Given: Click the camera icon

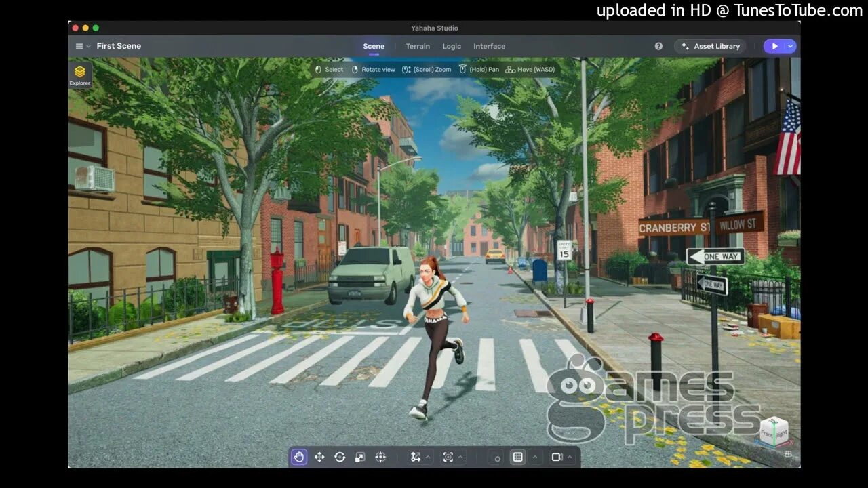Looking at the screenshot, I should coord(557,457).
